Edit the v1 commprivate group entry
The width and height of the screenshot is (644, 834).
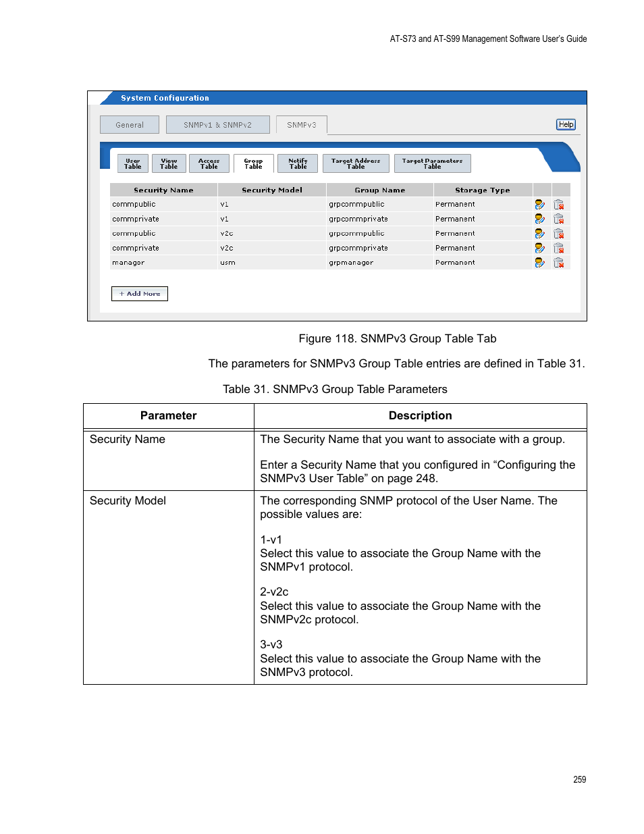pyautogui.click(x=539, y=219)
